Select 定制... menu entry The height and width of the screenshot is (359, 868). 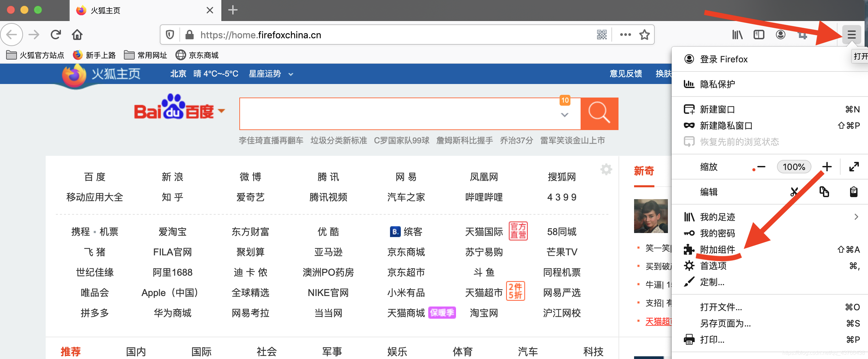(770, 282)
